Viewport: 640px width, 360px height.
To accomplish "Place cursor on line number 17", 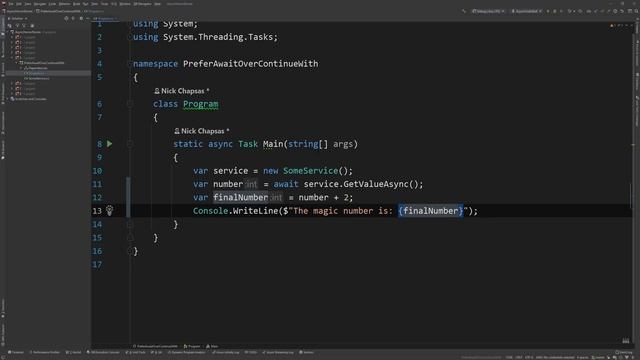I will click(x=97, y=264).
